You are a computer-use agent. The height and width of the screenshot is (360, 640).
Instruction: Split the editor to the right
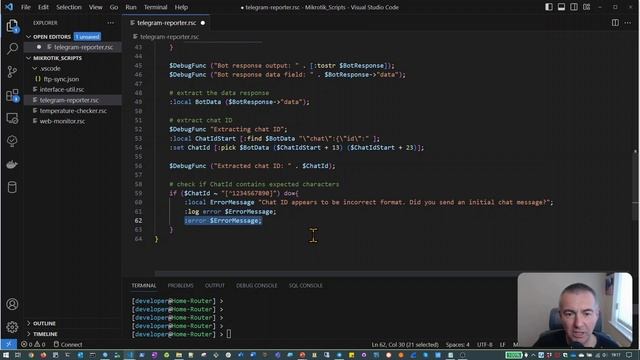(x=615, y=23)
